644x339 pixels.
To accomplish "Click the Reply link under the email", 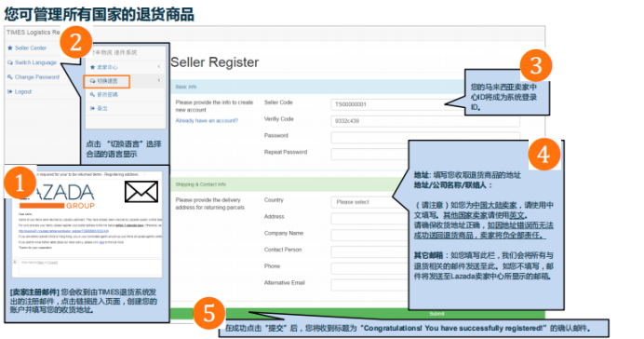I will (x=40, y=262).
